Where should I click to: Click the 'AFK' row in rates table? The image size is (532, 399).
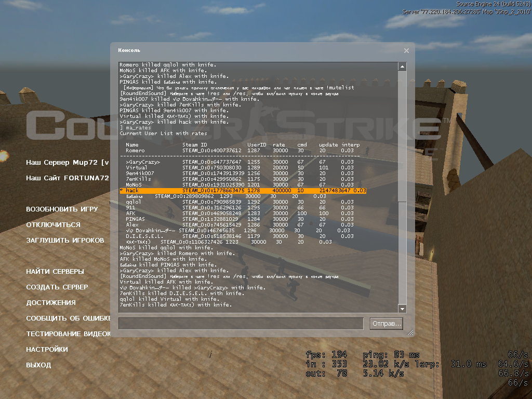[x=240, y=213]
